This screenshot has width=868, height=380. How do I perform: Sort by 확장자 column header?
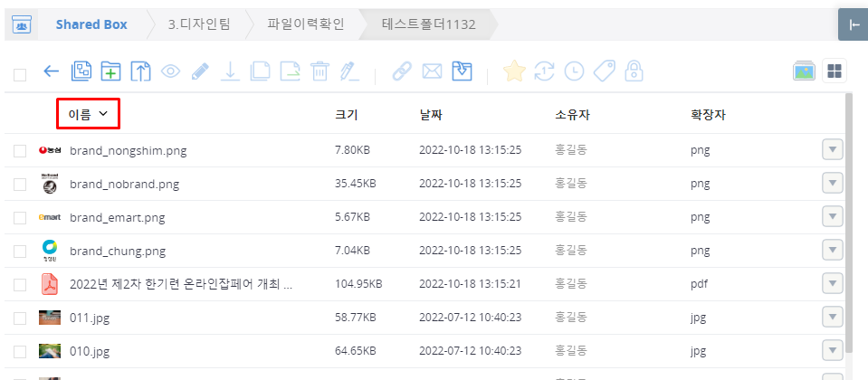[708, 115]
